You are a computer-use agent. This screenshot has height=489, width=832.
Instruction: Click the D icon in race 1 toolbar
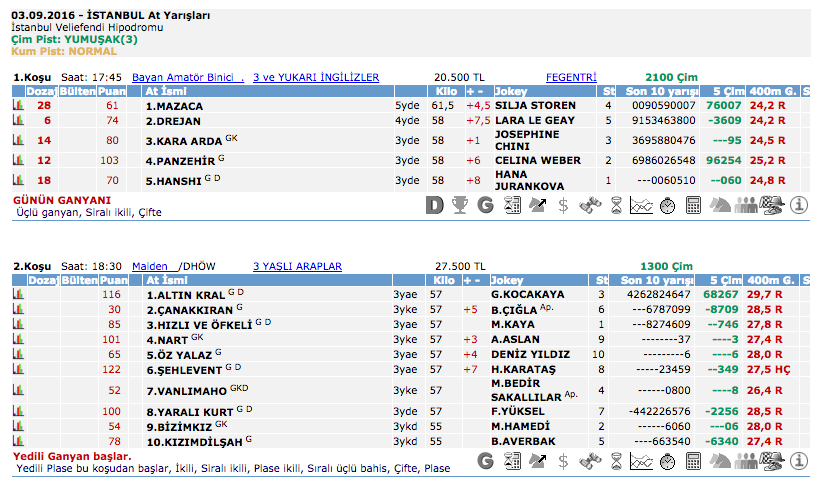(x=434, y=205)
